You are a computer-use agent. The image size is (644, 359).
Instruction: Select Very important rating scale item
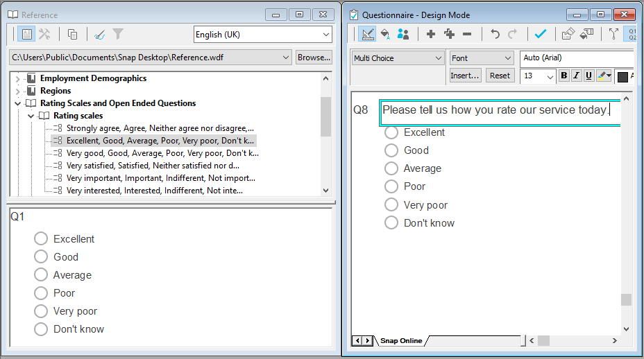tap(160, 178)
